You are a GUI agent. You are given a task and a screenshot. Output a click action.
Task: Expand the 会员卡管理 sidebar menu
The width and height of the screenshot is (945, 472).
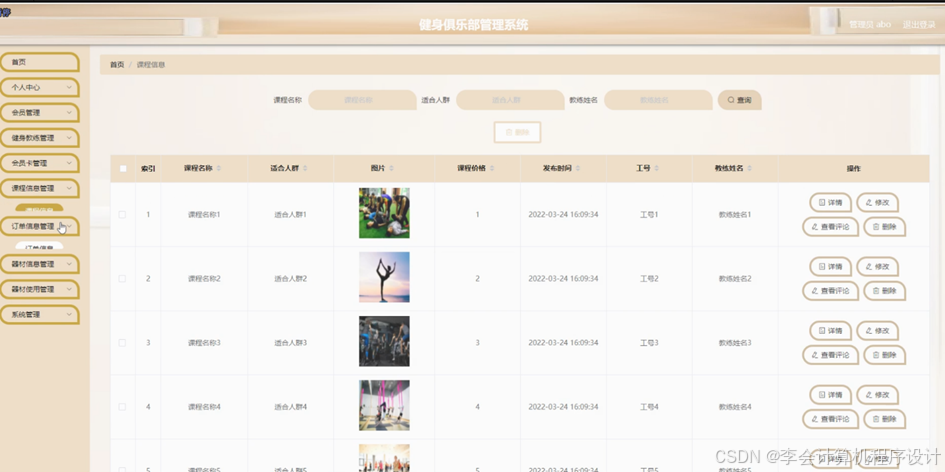point(39,163)
